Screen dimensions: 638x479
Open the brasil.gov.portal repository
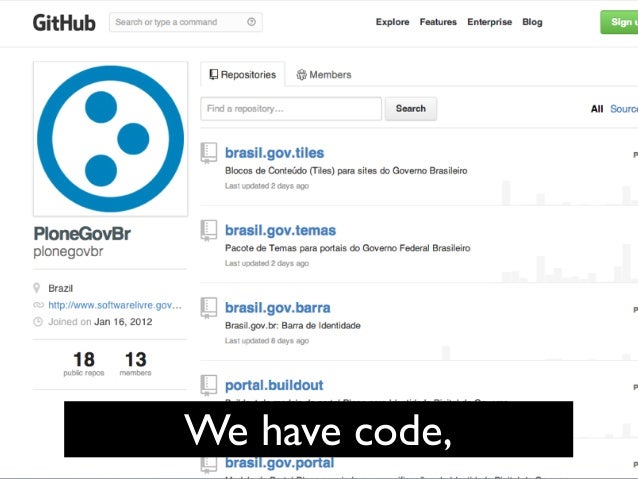pyautogui.click(x=280, y=463)
